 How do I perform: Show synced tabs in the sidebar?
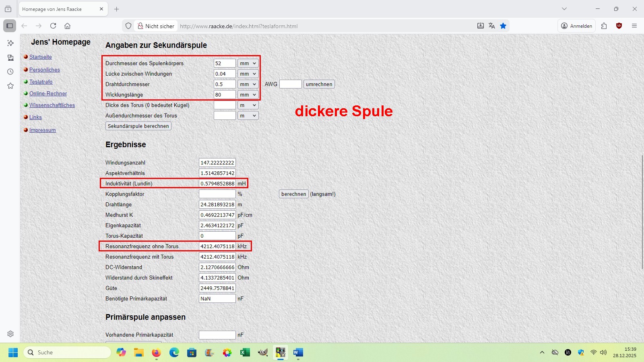pyautogui.click(x=10, y=58)
